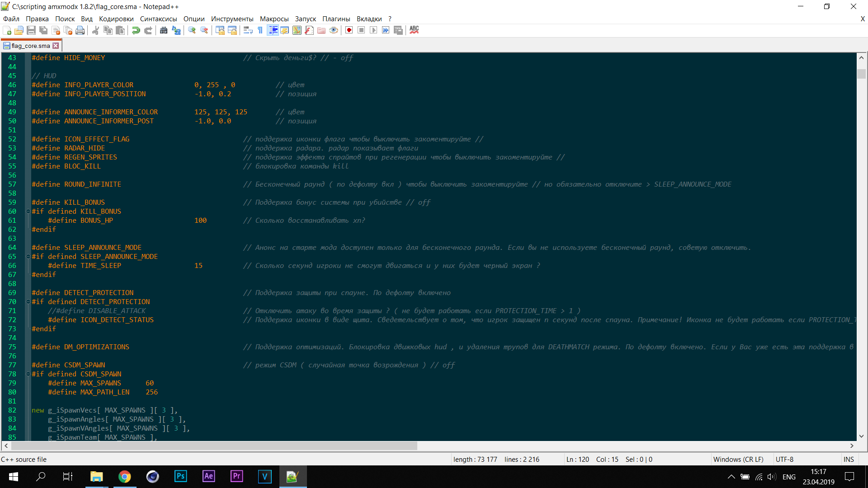Image resolution: width=868 pixels, height=488 pixels.
Task: Save all open files
Action: (x=43, y=30)
